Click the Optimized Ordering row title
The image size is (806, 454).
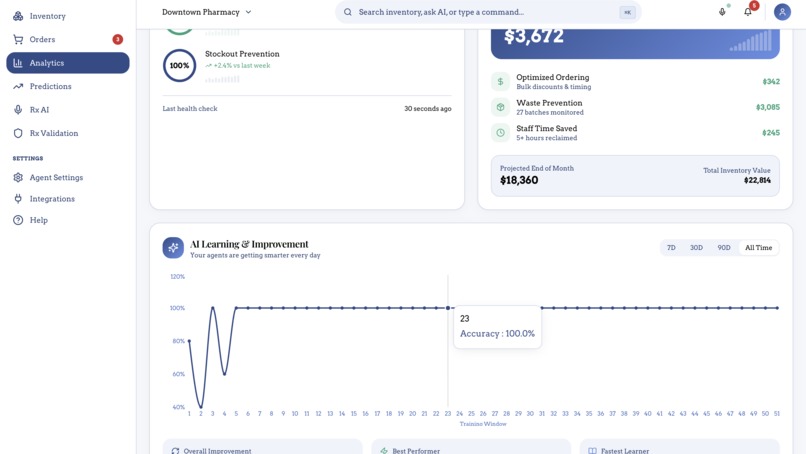click(553, 77)
